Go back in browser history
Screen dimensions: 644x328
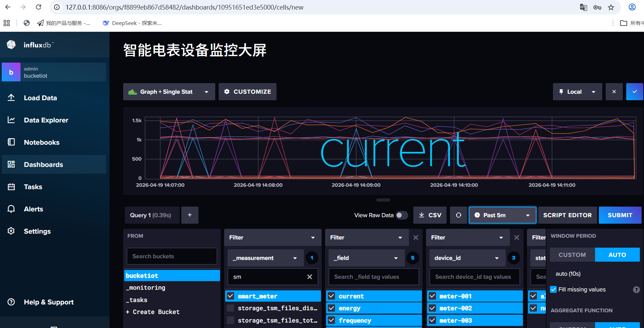tap(8, 7)
